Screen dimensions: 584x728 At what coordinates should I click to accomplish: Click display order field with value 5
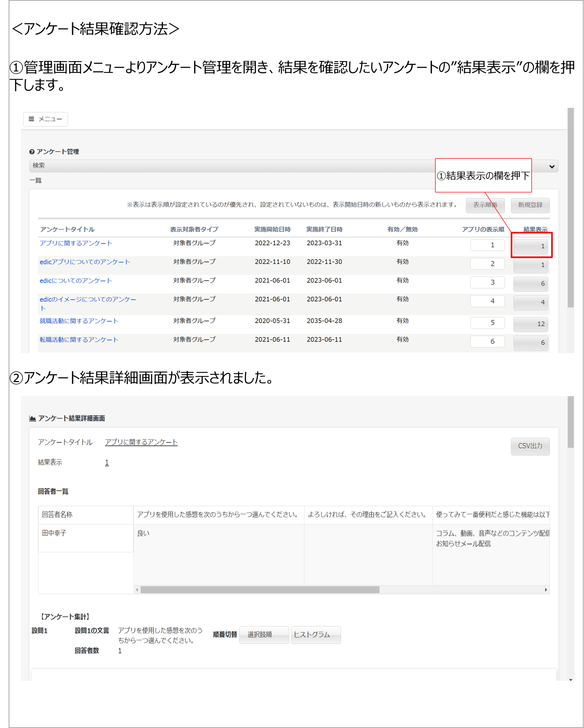click(487, 323)
